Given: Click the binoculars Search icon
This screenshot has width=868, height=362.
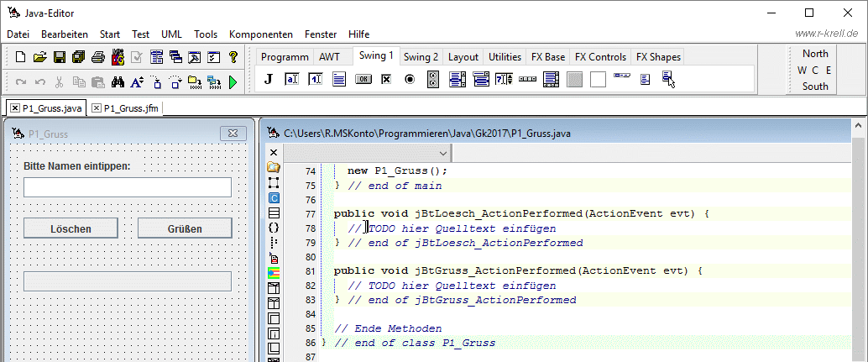Looking at the screenshot, I should coord(118,82).
